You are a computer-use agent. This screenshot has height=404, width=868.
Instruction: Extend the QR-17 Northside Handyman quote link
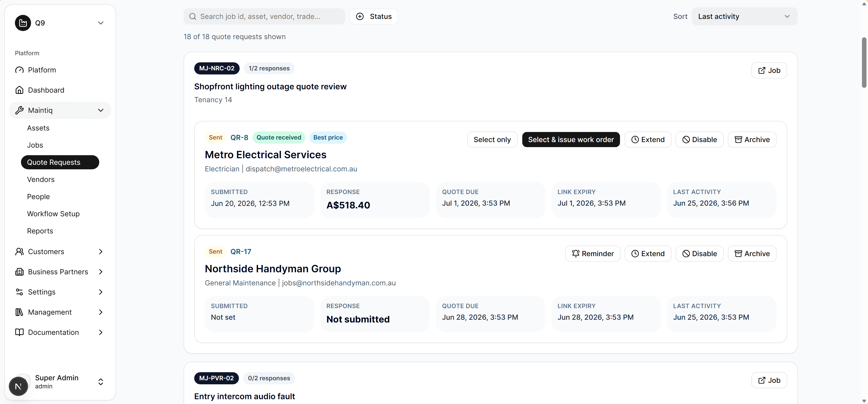648,254
